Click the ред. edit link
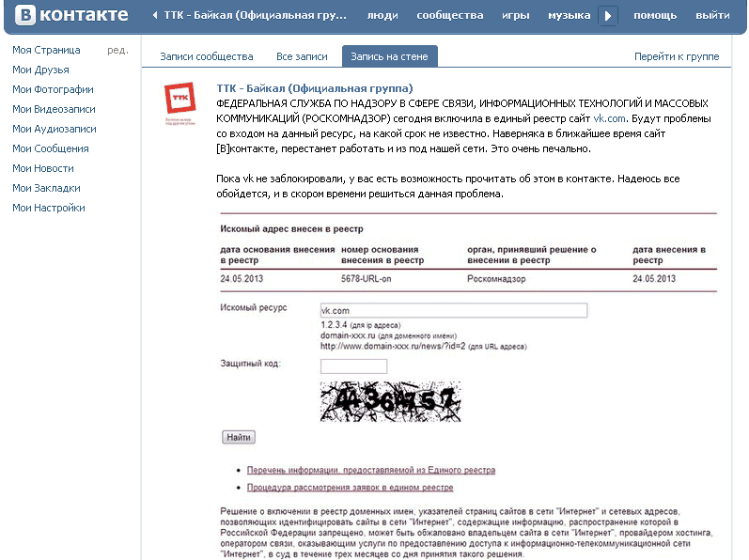The width and height of the screenshot is (749, 560). tap(118, 50)
